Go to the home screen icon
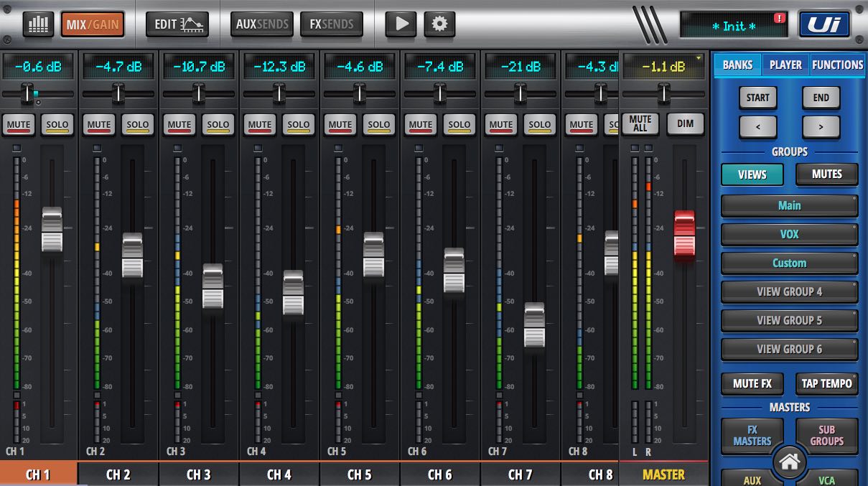Screen dimensions: 868x486 789,463
